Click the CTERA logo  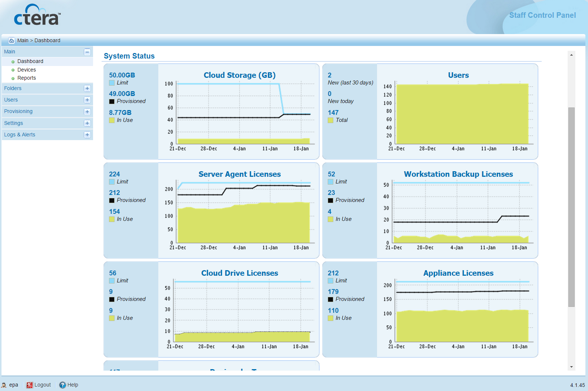pos(37,15)
